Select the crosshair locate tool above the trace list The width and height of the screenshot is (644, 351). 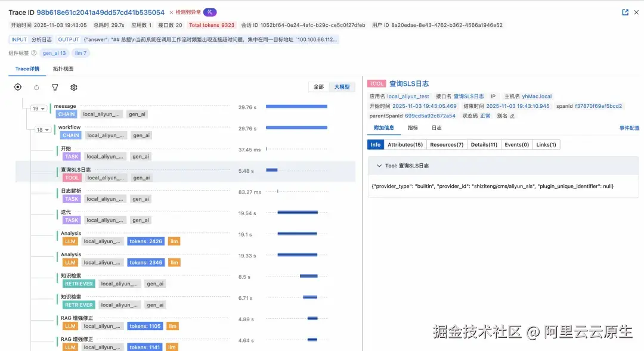[x=17, y=87]
